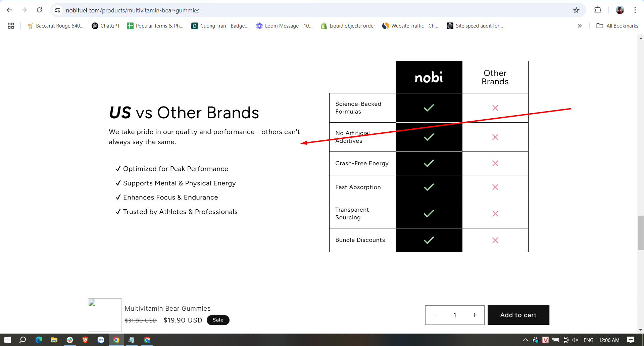Open the Baccarat Rouge 540 bookmark

pyautogui.click(x=56, y=26)
